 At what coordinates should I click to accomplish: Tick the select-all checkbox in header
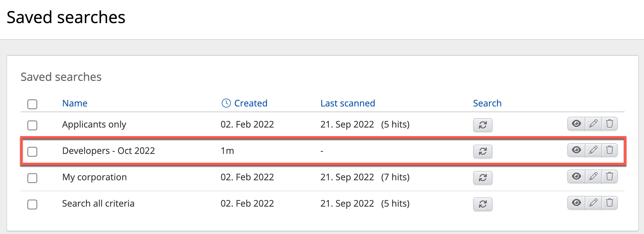point(32,104)
